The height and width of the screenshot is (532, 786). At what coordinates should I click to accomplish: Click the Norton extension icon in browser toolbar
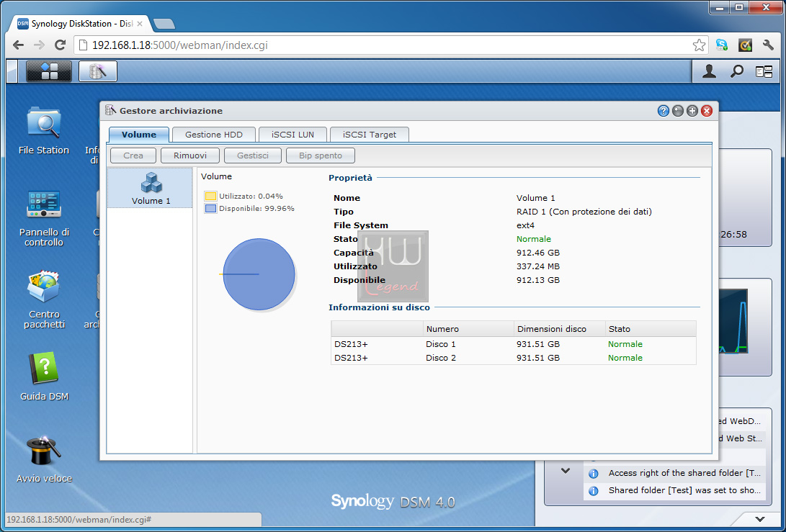click(745, 45)
